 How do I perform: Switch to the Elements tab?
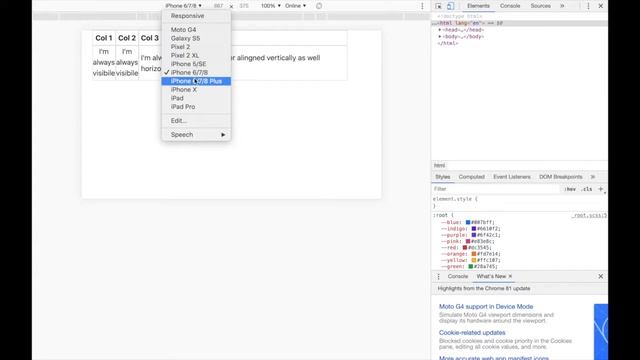click(x=478, y=6)
